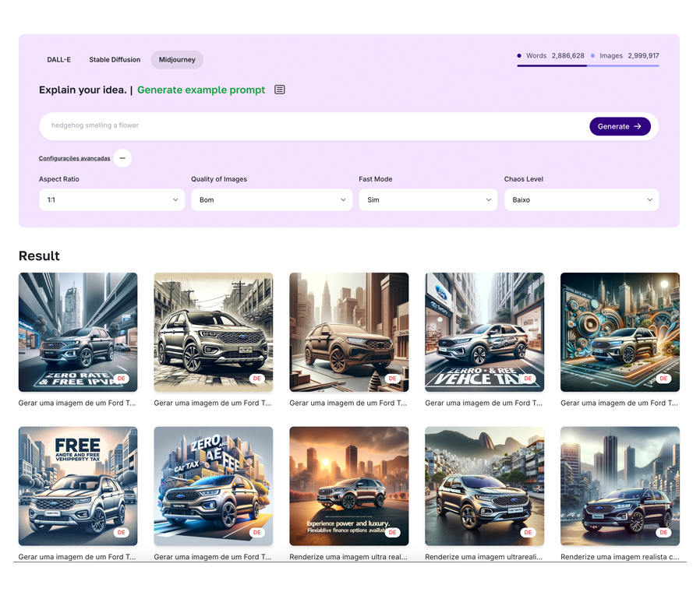Click the Configurações avançadas link

coord(74,158)
